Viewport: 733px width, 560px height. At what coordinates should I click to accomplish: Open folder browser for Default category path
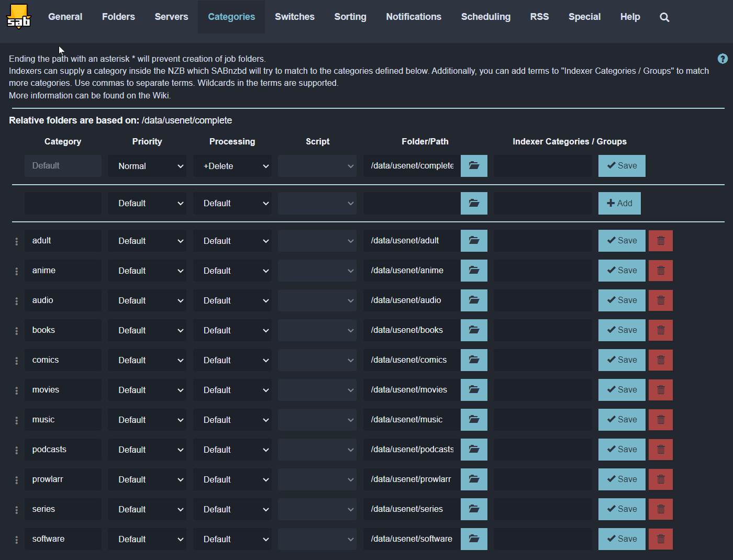coord(474,166)
